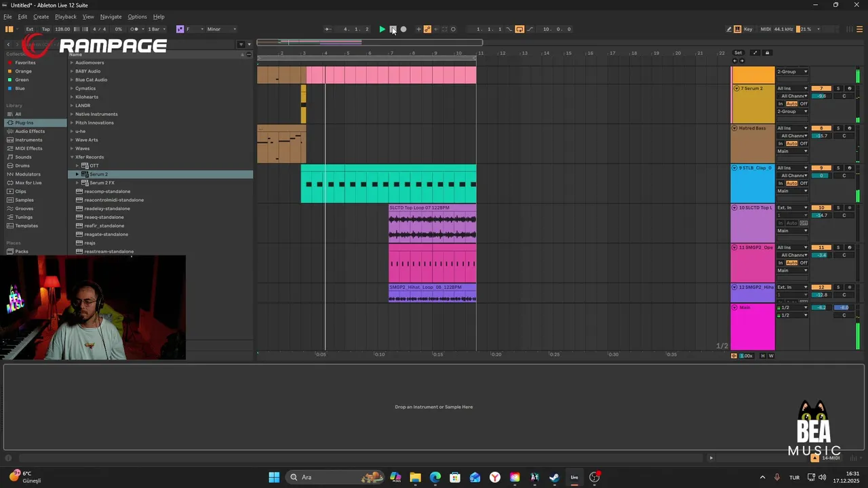Toggle the Loop switch in the transport
868x488 pixels.
click(519, 29)
